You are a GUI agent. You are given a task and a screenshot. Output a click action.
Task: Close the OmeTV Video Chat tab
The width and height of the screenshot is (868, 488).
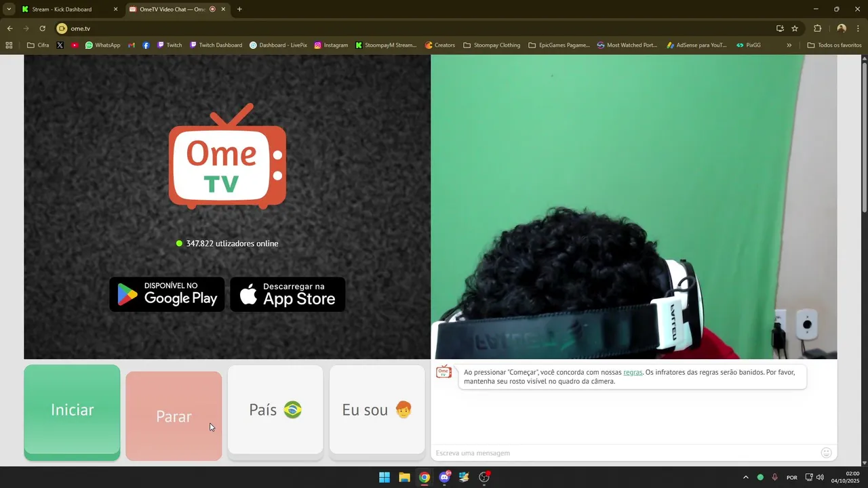coord(223,9)
